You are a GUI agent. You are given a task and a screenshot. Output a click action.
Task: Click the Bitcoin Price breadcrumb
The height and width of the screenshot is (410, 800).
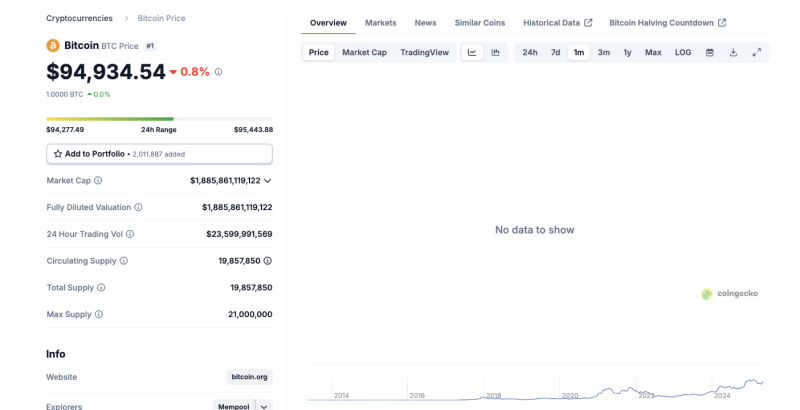(161, 18)
